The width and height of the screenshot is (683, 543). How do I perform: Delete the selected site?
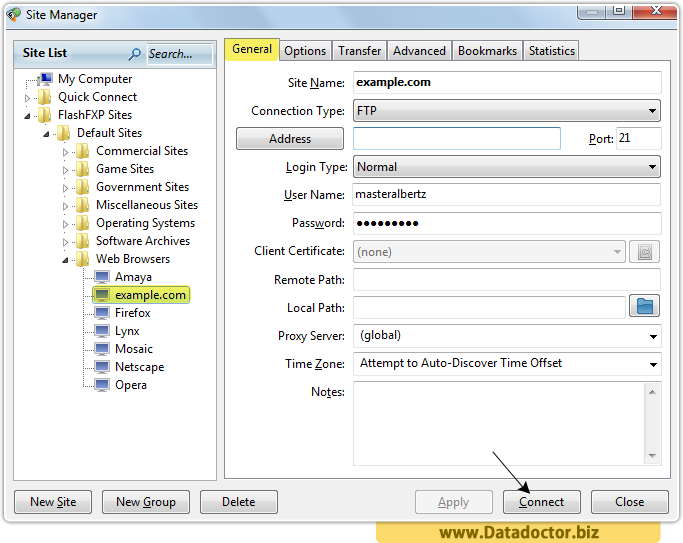[239, 502]
